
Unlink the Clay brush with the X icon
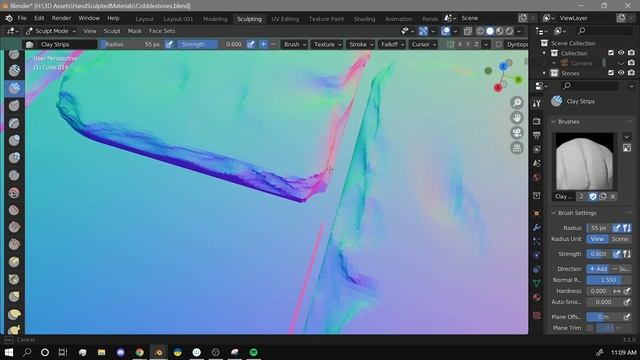pos(613,197)
